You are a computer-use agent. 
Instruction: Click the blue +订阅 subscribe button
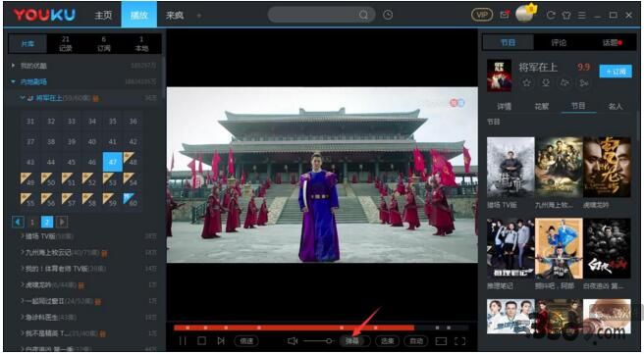pyautogui.click(x=616, y=71)
